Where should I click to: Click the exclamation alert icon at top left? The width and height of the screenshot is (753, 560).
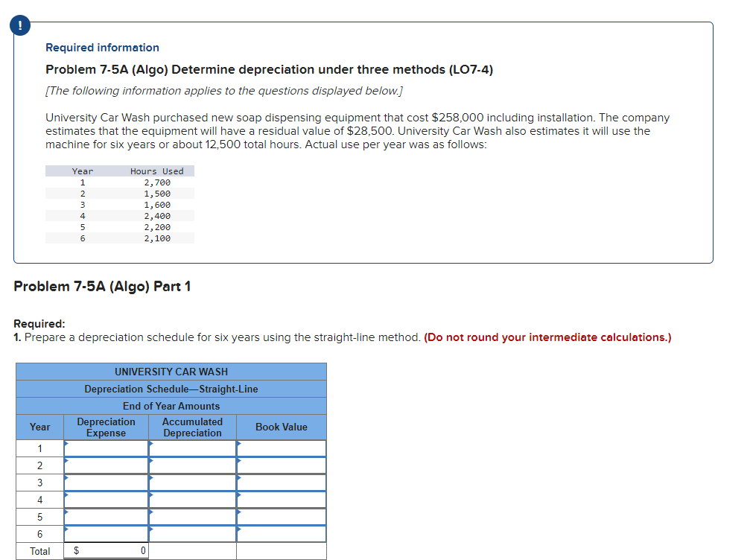pos(19,25)
